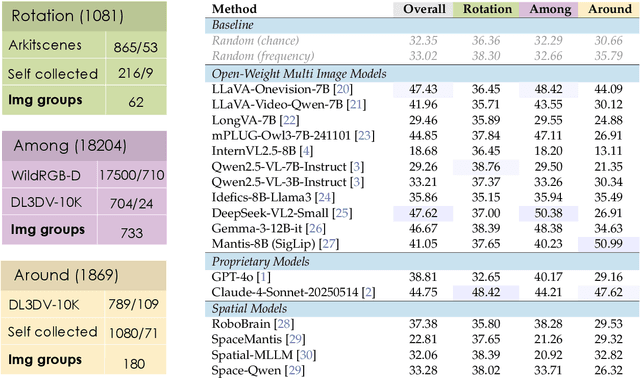Open reference [2] after Claude-4-Sonnet-20250514
Image resolution: width=640 pixels, height=378 pixels.
(369, 293)
